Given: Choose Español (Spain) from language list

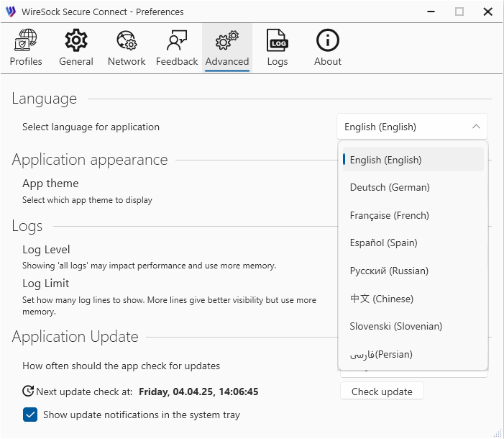Looking at the screenshot, I should [413, 243].
